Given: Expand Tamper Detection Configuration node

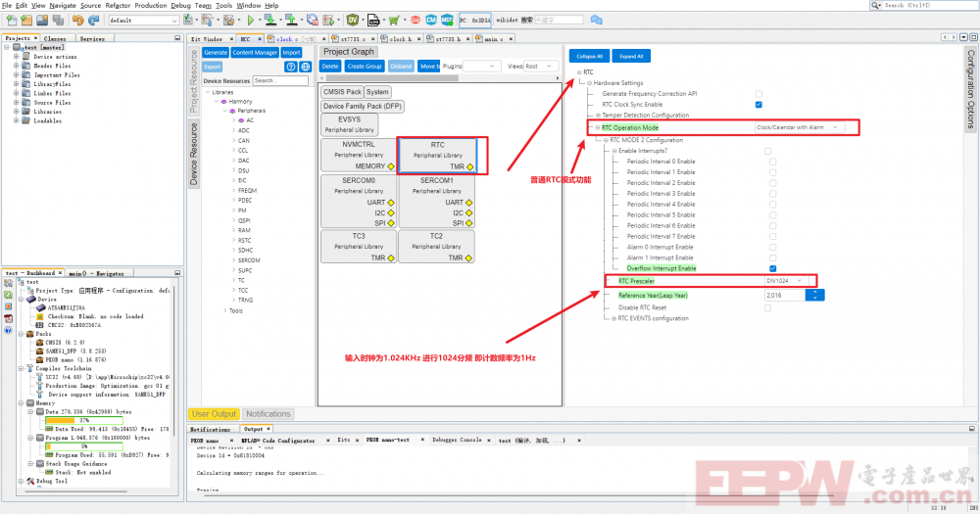Looking at the screenshot, I should pyautogui.click(x=598, y=116).
